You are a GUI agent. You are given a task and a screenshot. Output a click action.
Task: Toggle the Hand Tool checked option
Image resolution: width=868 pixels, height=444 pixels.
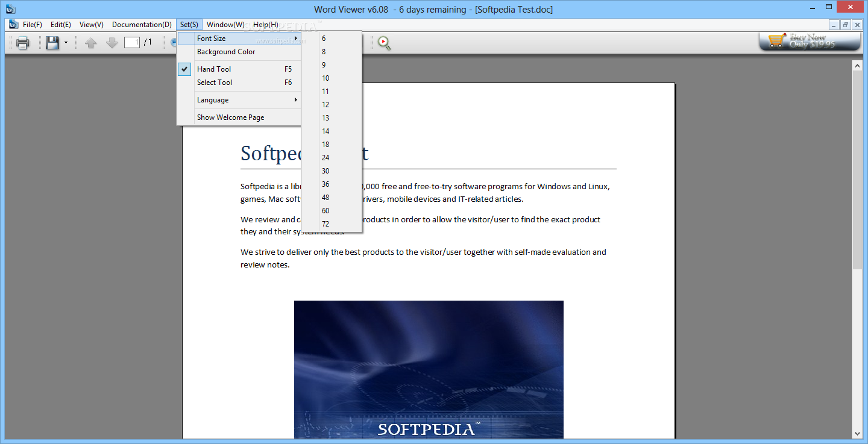(x=239, y=69)
